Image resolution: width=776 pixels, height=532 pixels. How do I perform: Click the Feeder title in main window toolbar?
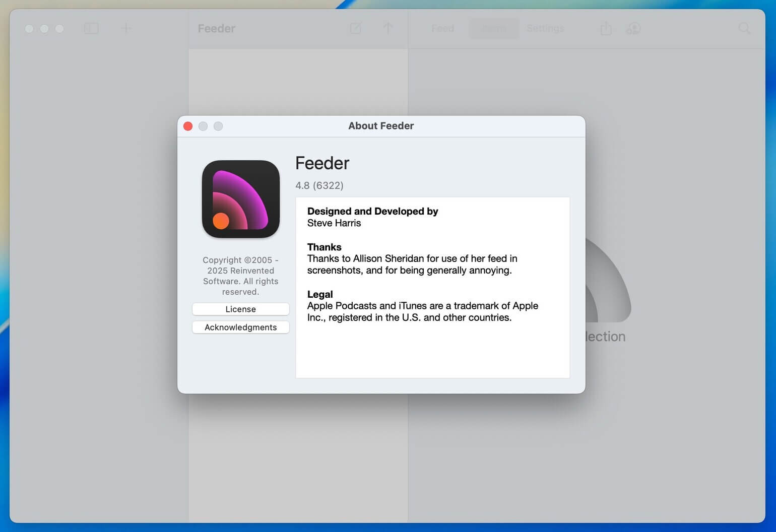pos(217,29)
